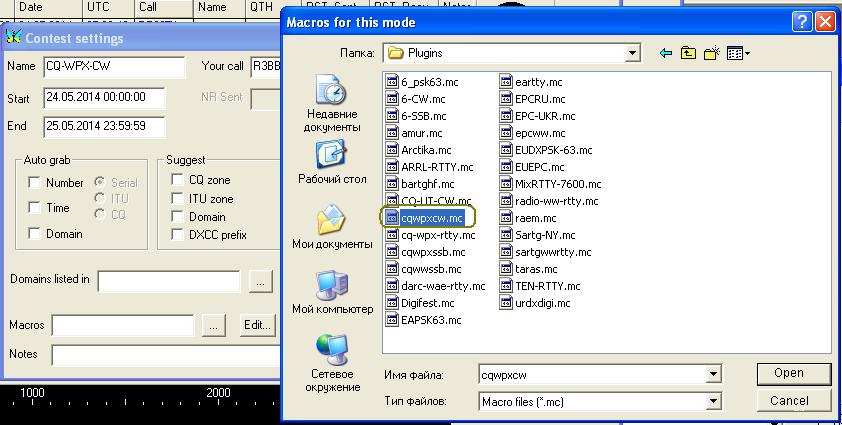Go to Desktop in places bar

tap(331, 164)
